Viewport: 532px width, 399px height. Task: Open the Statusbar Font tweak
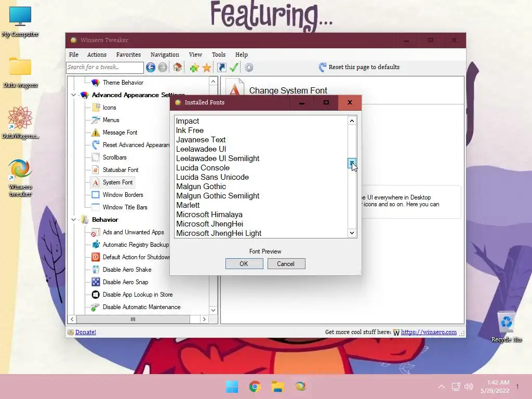click(x=121, y=170)
